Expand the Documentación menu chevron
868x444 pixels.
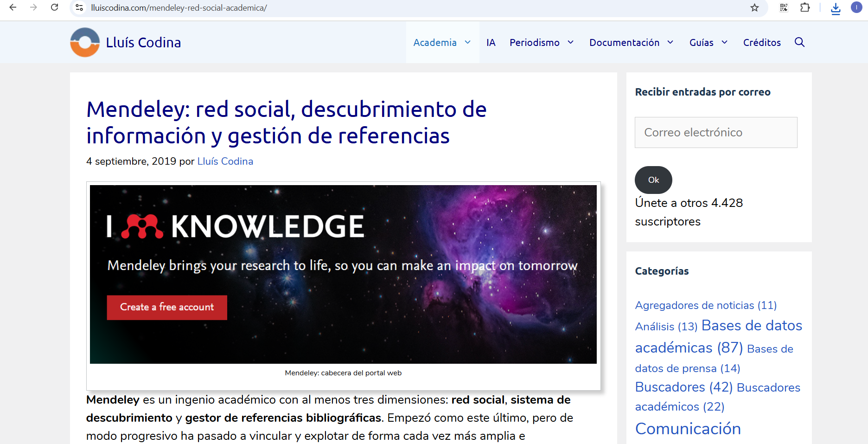coord(670,42)
